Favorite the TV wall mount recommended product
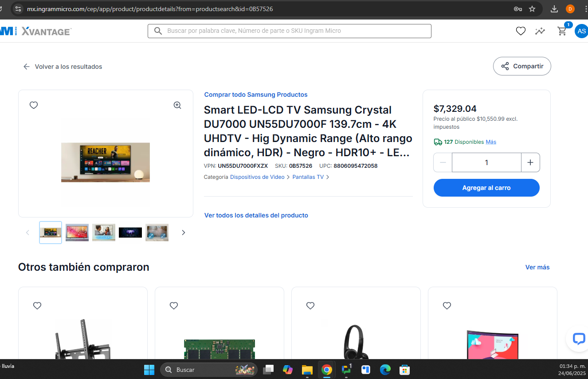 click(x=37, y=306)
